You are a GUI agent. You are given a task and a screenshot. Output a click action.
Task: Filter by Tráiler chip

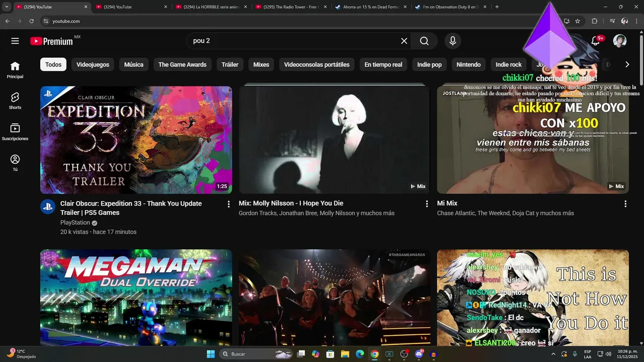pyautogui.click(x=230, y=64)
